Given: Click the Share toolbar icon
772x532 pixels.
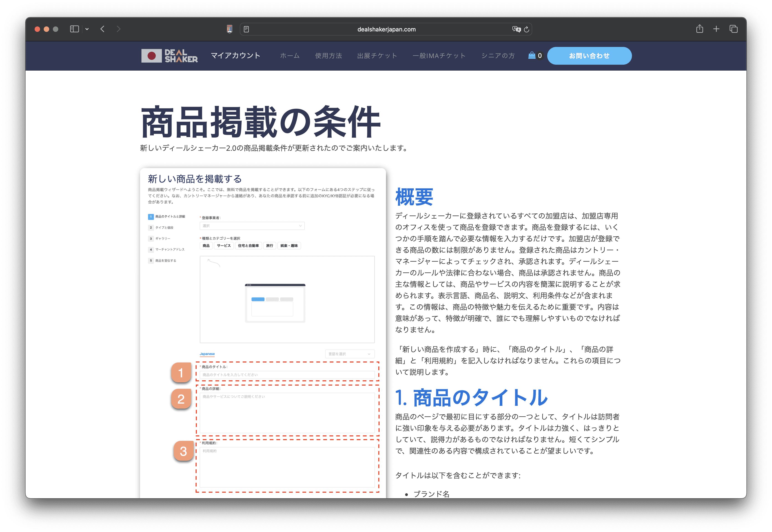Looking at the screenshot, I should [x=700, y=29].
